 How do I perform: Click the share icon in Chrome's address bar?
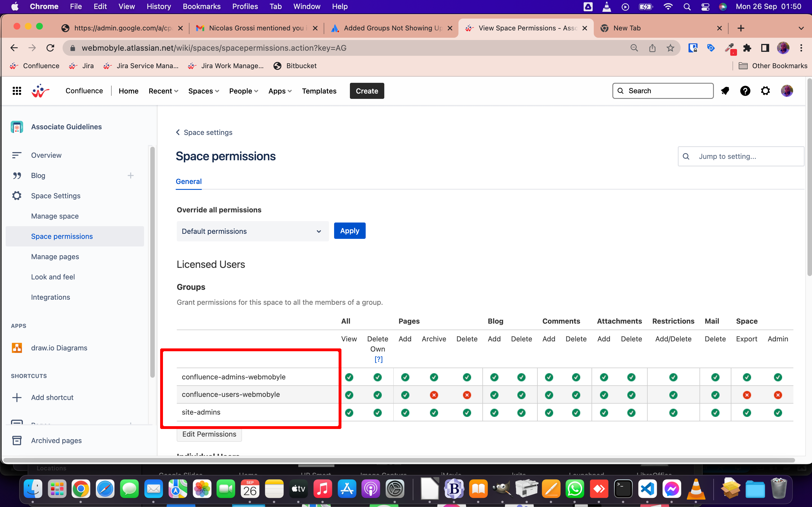click(652, 48)
